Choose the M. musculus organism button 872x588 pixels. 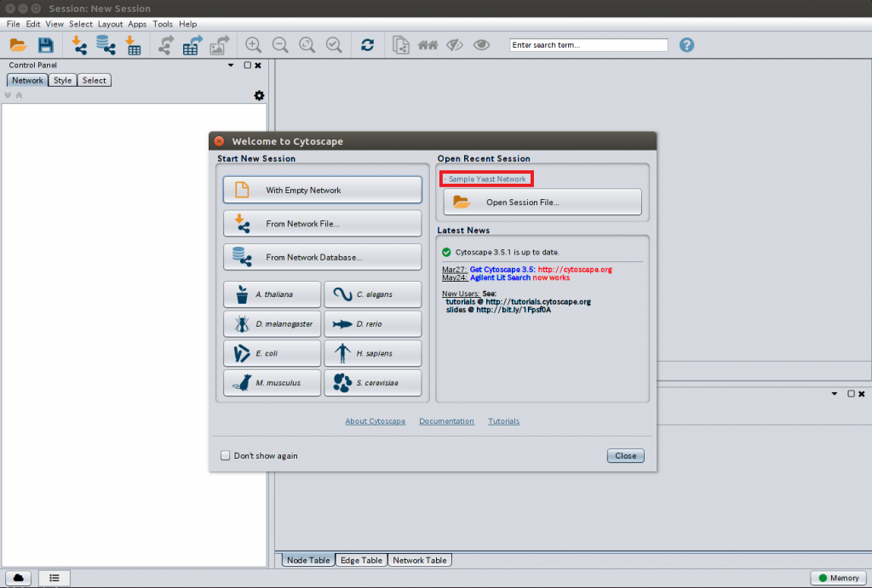point(272,382)
